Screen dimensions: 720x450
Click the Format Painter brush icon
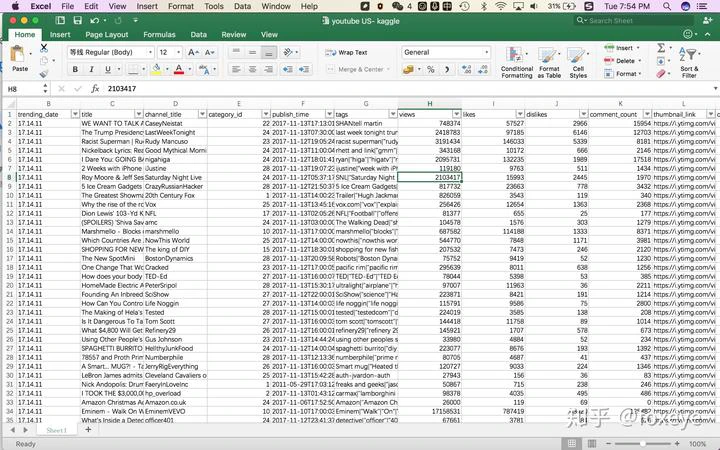[44, 73]
